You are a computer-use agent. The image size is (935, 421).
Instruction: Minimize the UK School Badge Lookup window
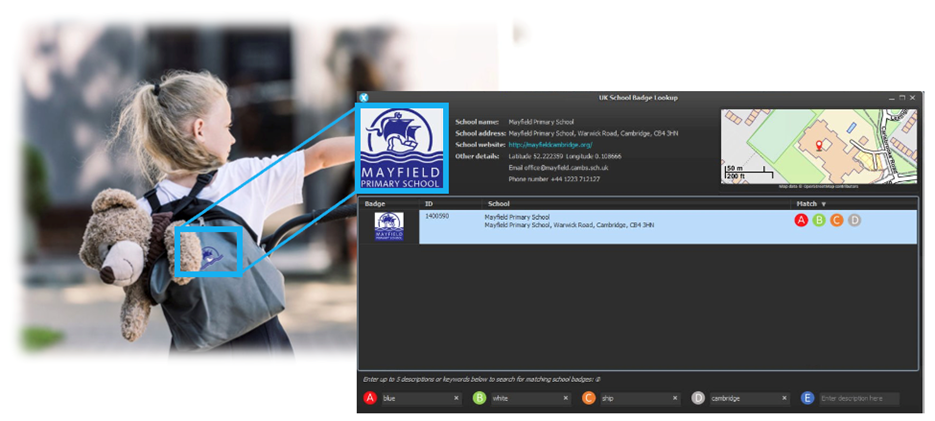892,98
